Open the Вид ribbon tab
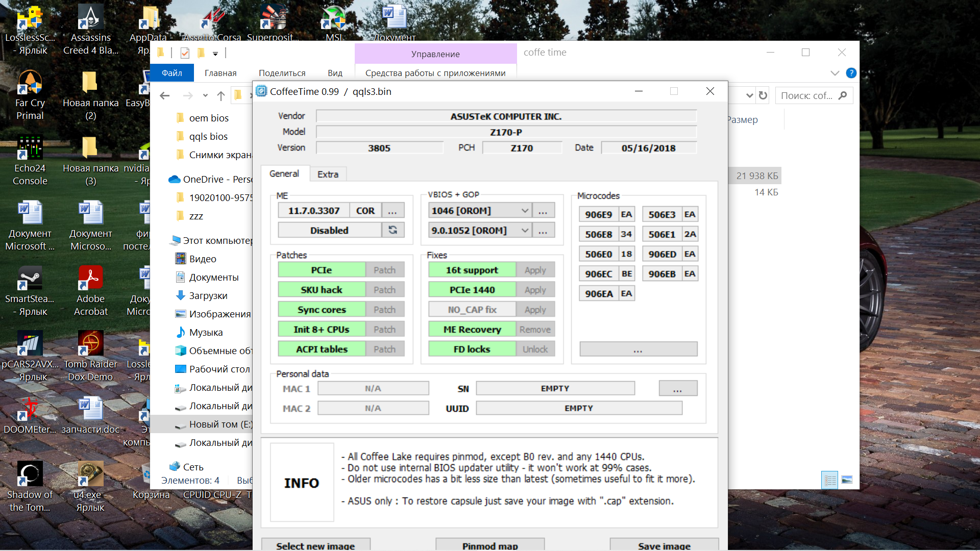 [335, 73]
